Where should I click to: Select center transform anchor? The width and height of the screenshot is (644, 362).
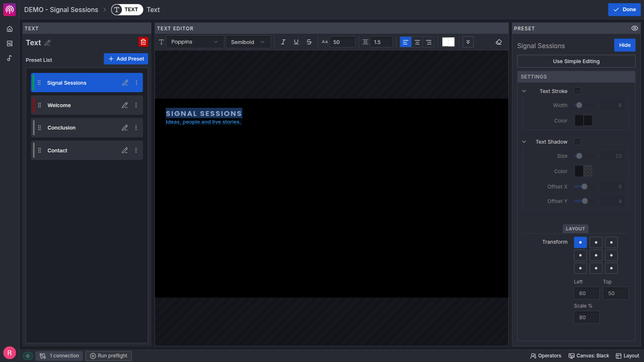click(x=596, y=255)
